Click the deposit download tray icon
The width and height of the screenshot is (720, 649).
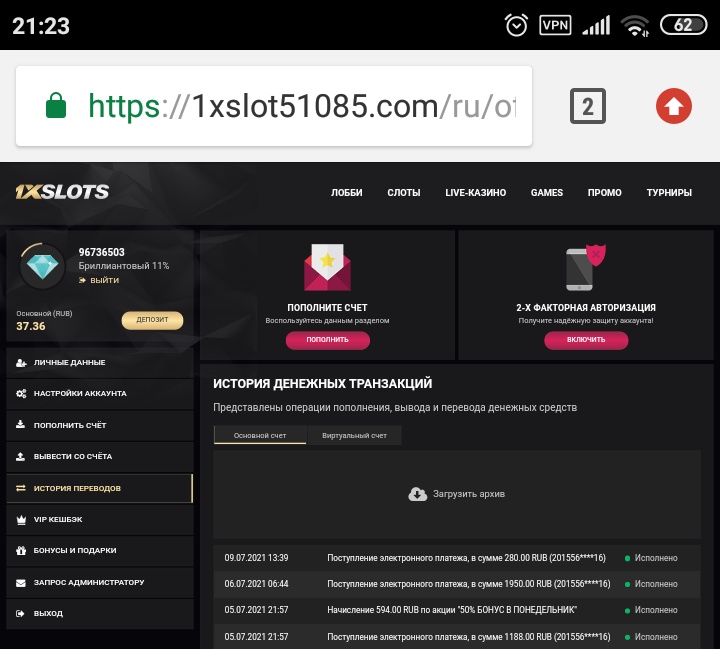(21, 424)
